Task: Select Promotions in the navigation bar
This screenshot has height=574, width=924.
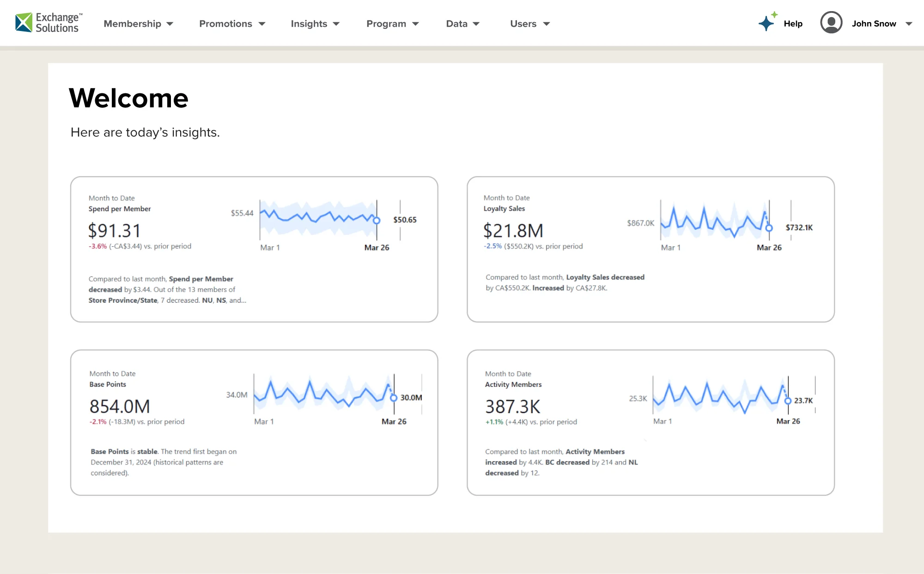Action: click(225, 24)
